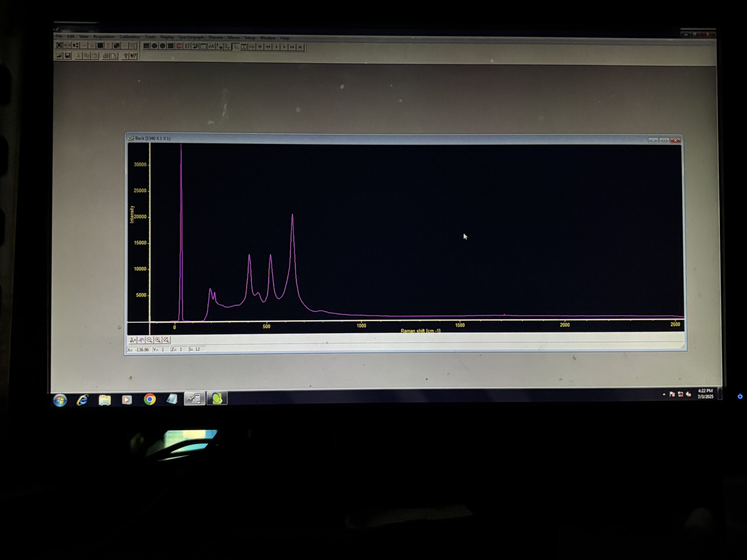Screen dimensions: 747x560
Task: Click the print icon in toolbar
Action: pos(106,56)
